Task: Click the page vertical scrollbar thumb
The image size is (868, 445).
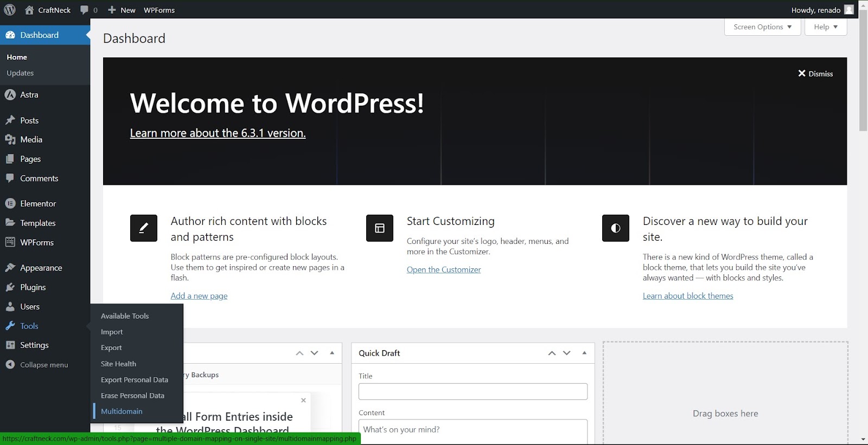Action: click(863, 70)
